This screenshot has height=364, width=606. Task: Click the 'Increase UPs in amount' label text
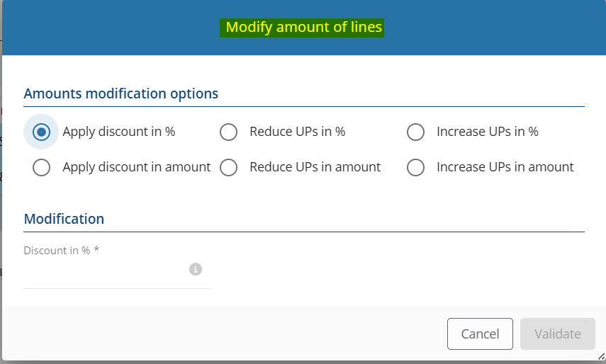(505, 167)
